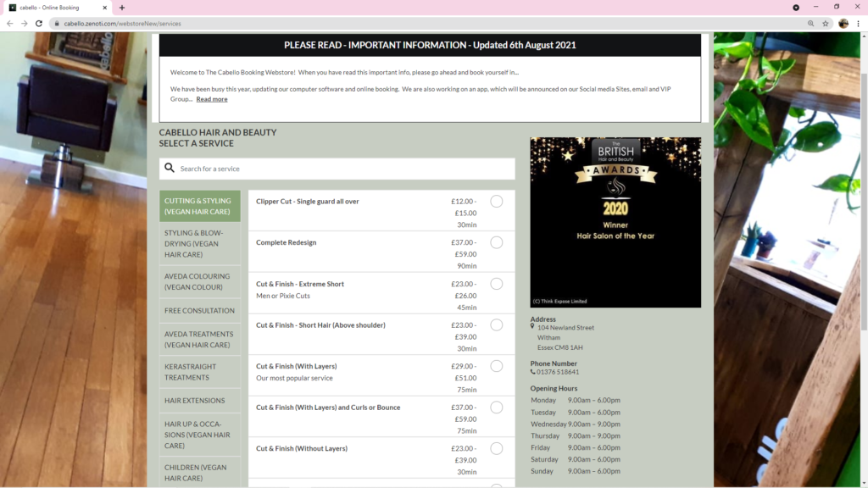The image size is (868, 488).
Task: Click the Sunday 9.00am – 6.00pm hours row
Action: click(576, 471)
